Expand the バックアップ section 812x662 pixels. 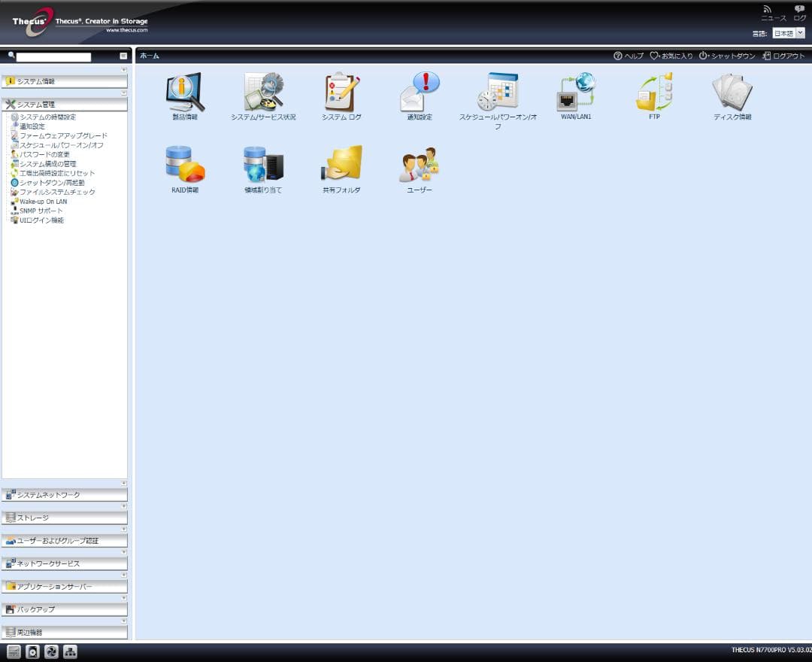65,609
